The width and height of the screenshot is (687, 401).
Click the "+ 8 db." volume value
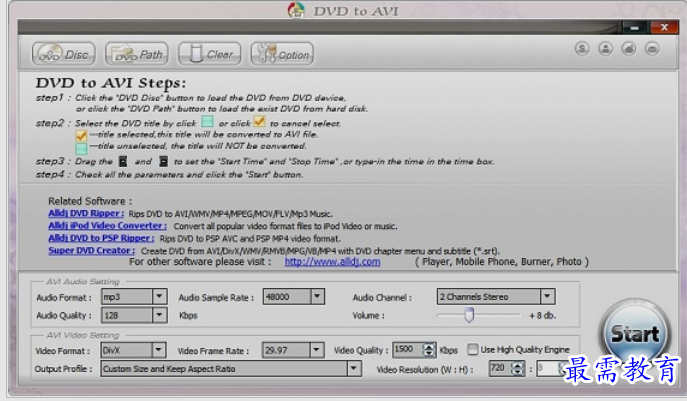pyautogui.click(x=542, y=316)
